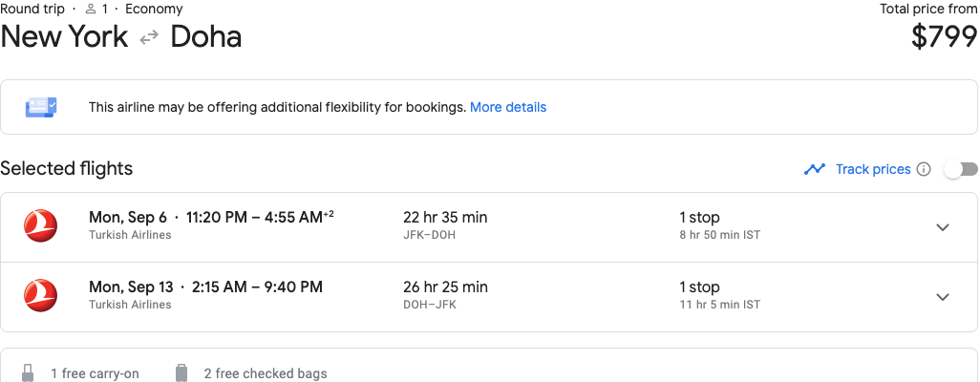The width and height of the screenshot is (980, 382).
Task: Expand the Sep 6 JFK–DOH flight details
Action: [x=943, y=227]
